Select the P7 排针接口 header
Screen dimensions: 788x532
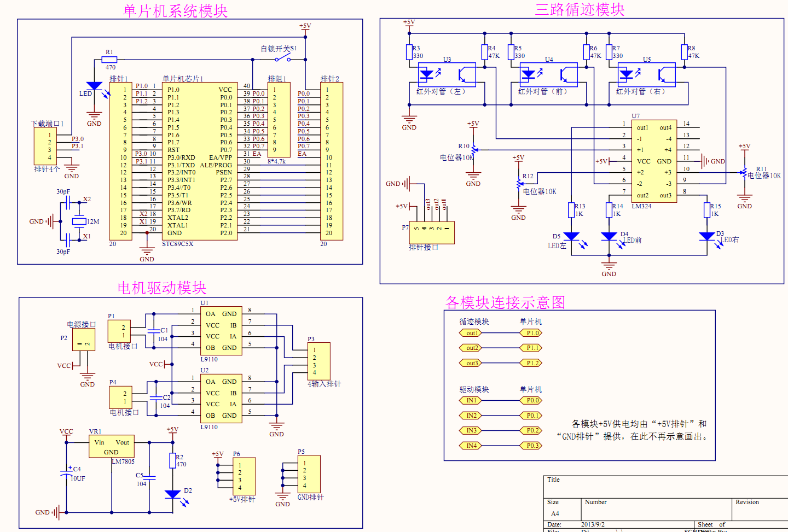coord(432,232)
